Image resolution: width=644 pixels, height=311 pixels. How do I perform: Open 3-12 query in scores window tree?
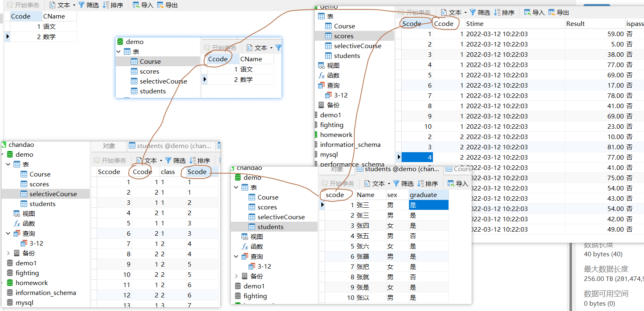(x=336, y=95)
